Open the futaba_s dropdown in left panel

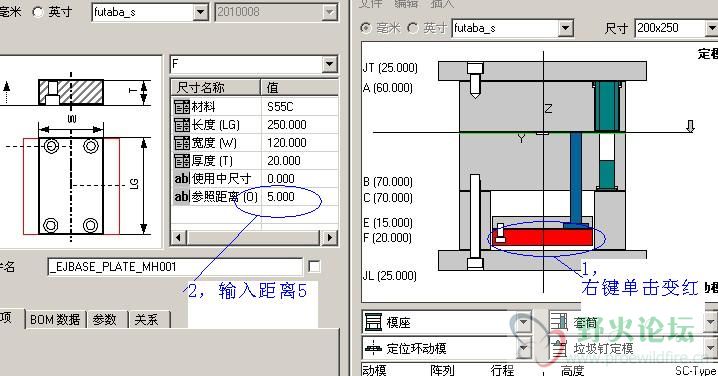coord(201,12)
